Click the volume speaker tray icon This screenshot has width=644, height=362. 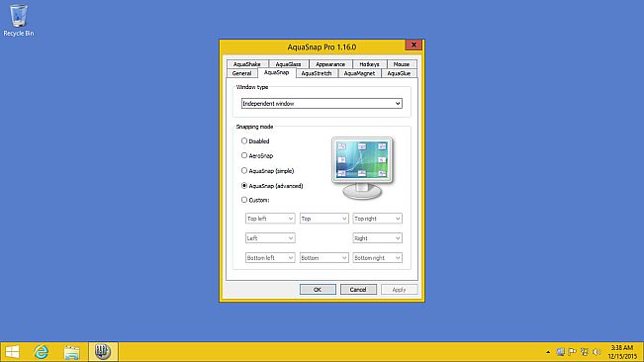click(597, 352)
